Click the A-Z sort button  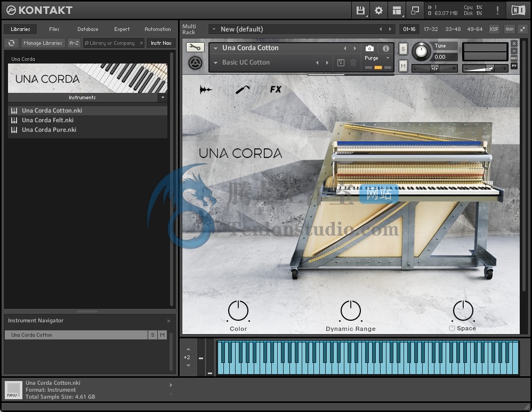[x=74, y=43]
